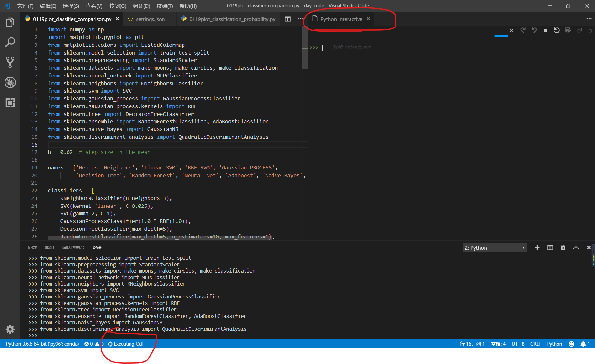Open the Search sidebar panel
Image resolution: width=595 pixels, height=364 pixels.
11,42
